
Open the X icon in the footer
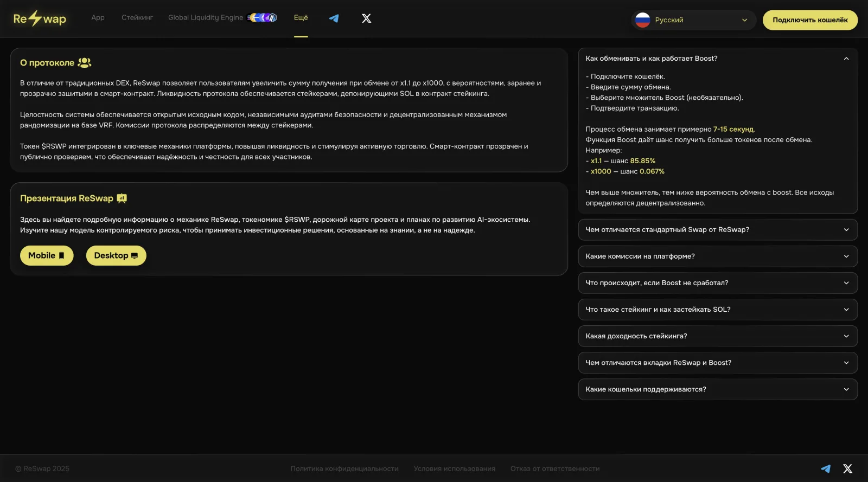point(848,468)
